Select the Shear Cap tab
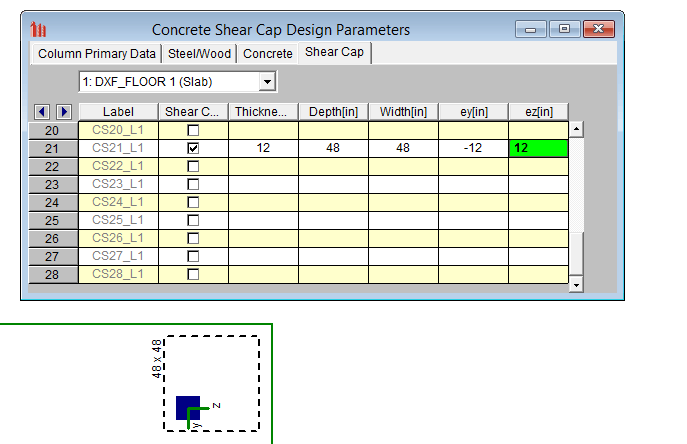 point(334,52)
